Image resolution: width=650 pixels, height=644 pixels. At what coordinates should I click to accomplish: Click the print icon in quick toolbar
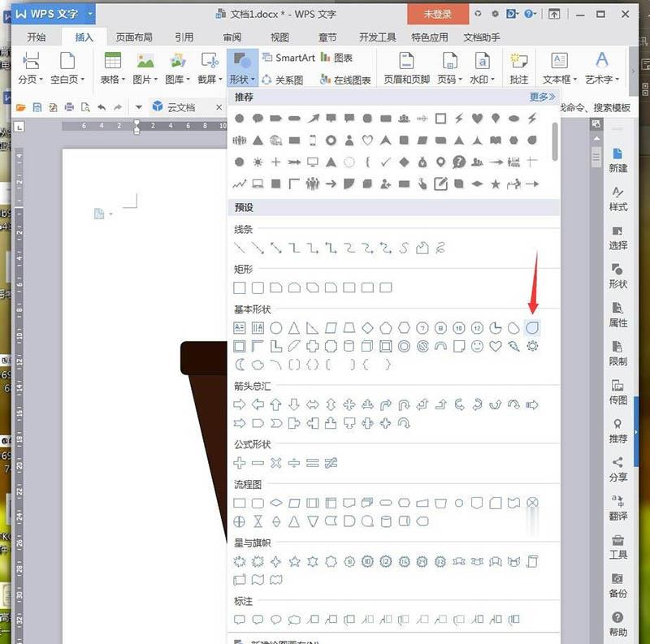[69, 108]
